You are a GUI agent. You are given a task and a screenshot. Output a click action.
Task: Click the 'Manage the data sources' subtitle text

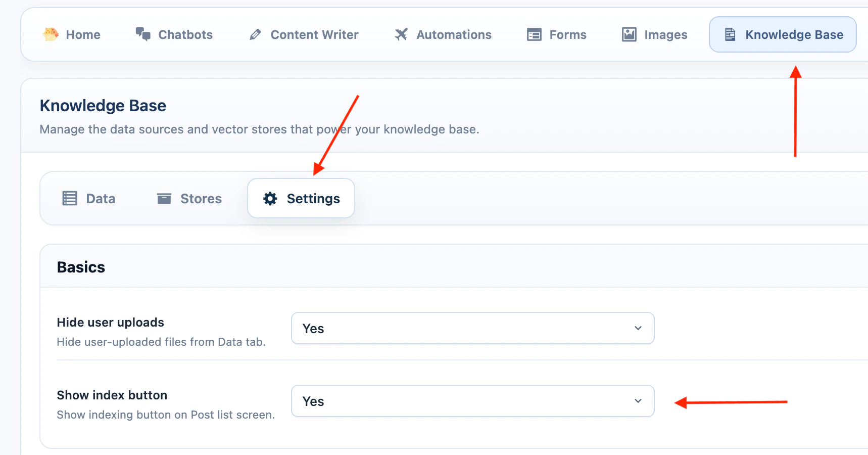click(260, 129)
